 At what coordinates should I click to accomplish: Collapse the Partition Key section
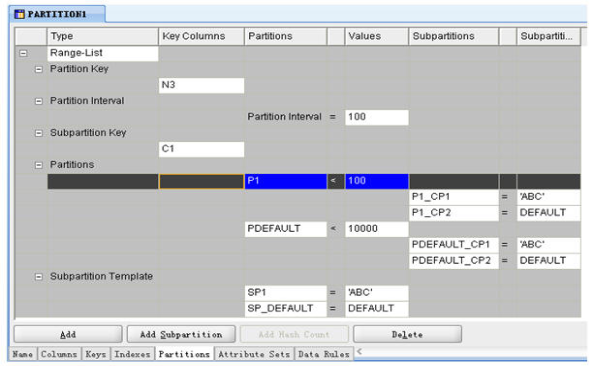click(39, 69)
